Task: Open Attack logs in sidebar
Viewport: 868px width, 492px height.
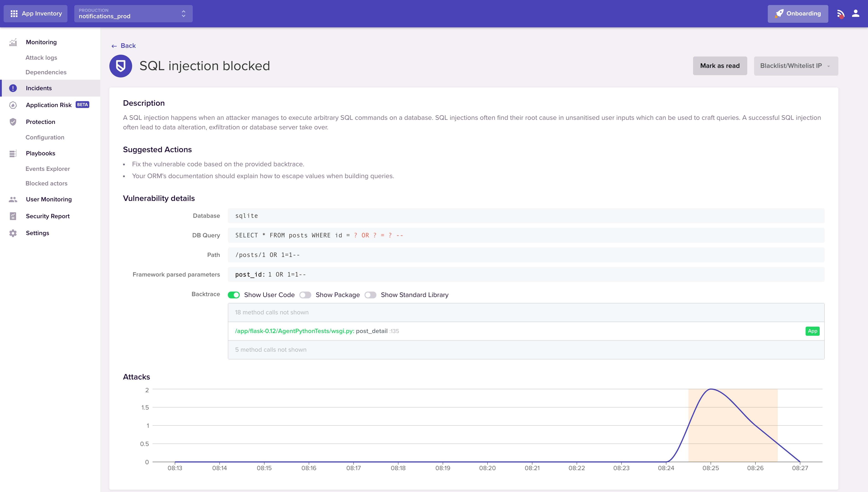Action: point(41,58)
